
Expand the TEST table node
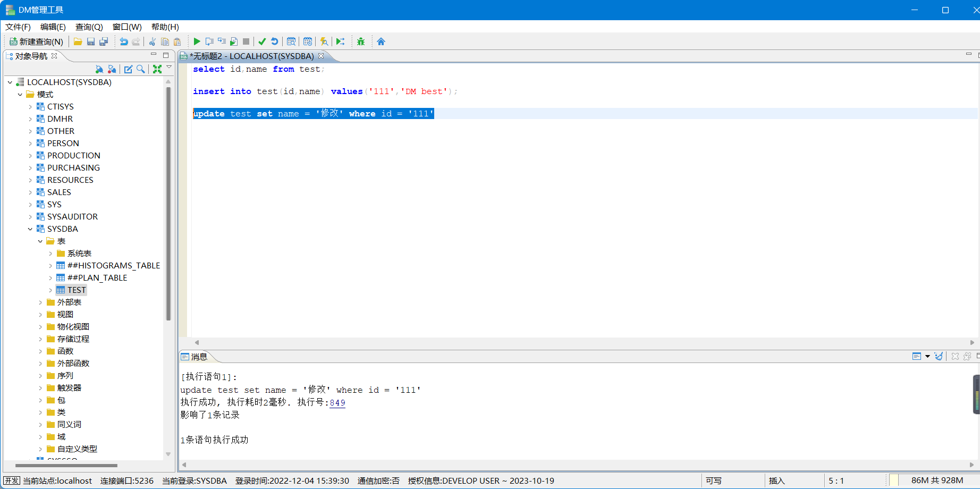pos(50,290)
